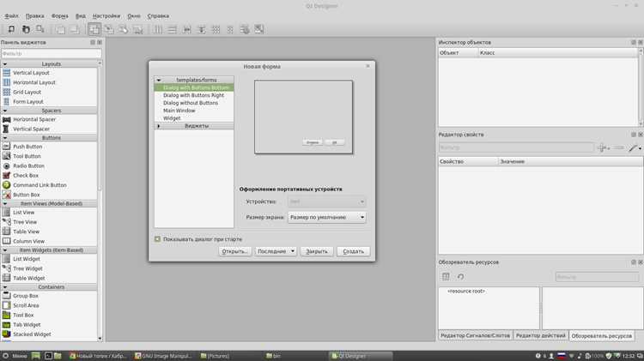The image size is (644, 361).
Task: Open the 'Размер экрана' combo box
Action: click(x=327, y=217)
